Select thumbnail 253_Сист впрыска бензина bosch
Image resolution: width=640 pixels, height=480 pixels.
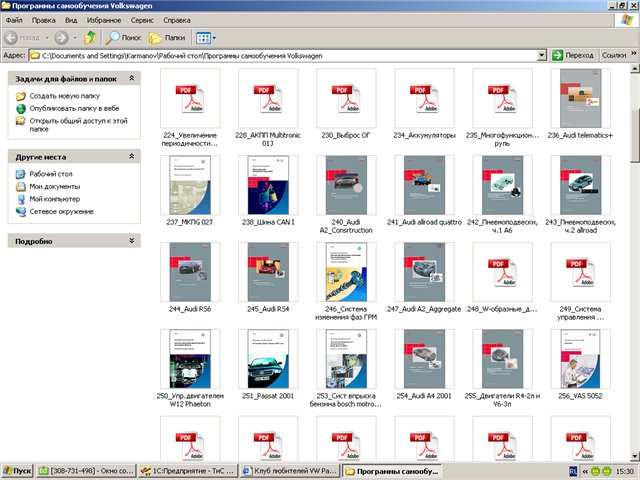(346, 359)
